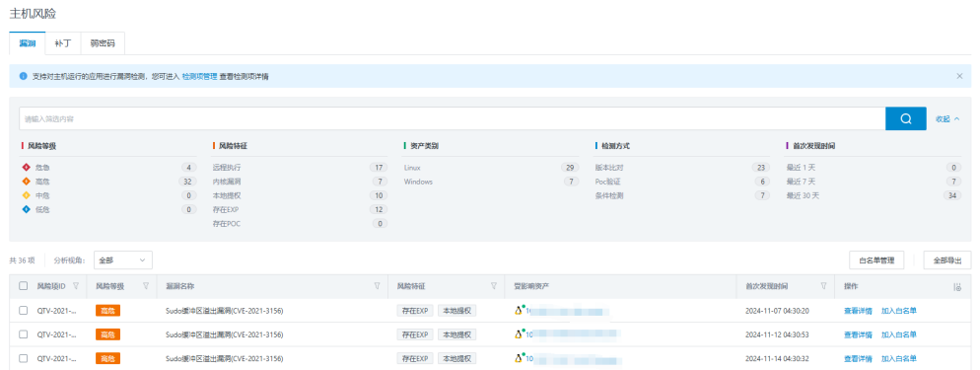Screen dimensions: 980x370
Task: Click the blue 低危 severity diamond icon
Action: [27, 209]
